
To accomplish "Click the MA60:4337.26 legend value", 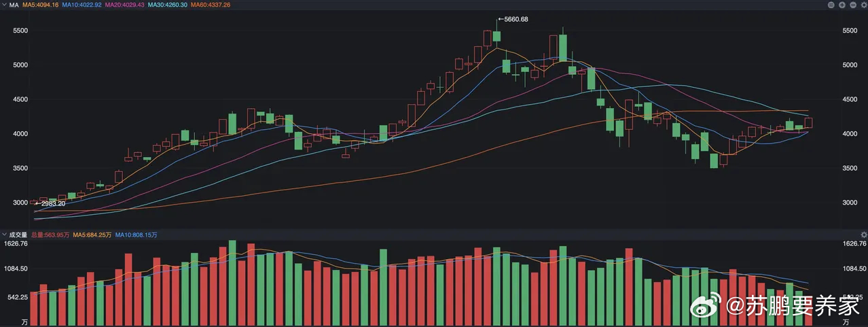I will pos(211,5).
